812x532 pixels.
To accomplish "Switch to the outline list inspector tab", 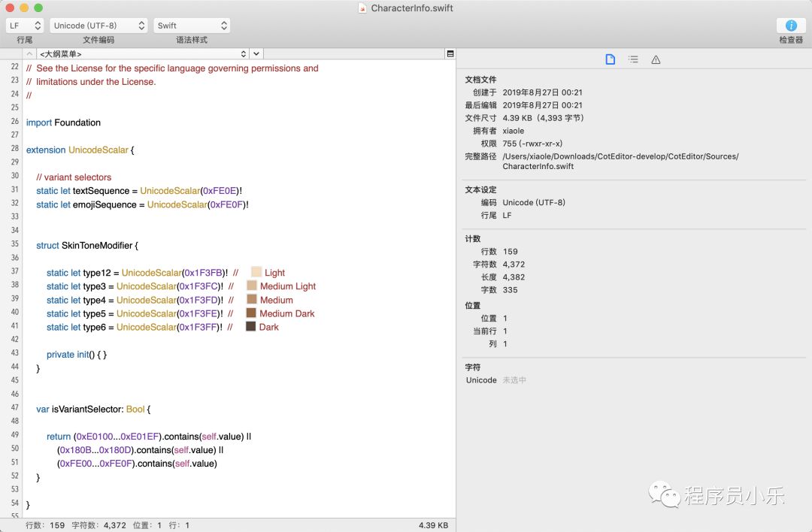I will [x=633, y=59].
